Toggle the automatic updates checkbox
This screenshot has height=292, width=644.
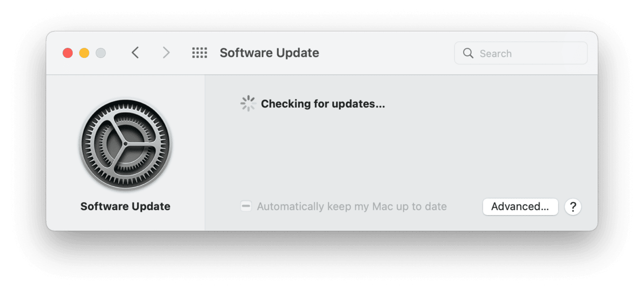click(x=246, y=207)
